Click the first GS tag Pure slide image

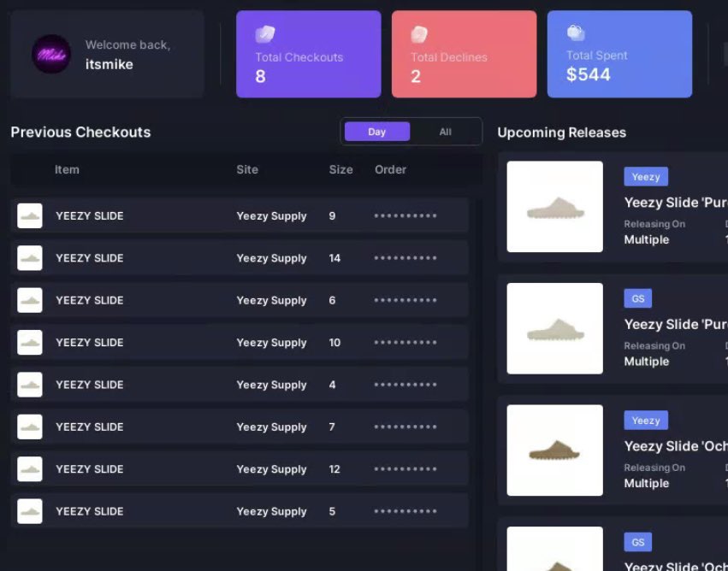pyautogui.click(x=555, y=328)
